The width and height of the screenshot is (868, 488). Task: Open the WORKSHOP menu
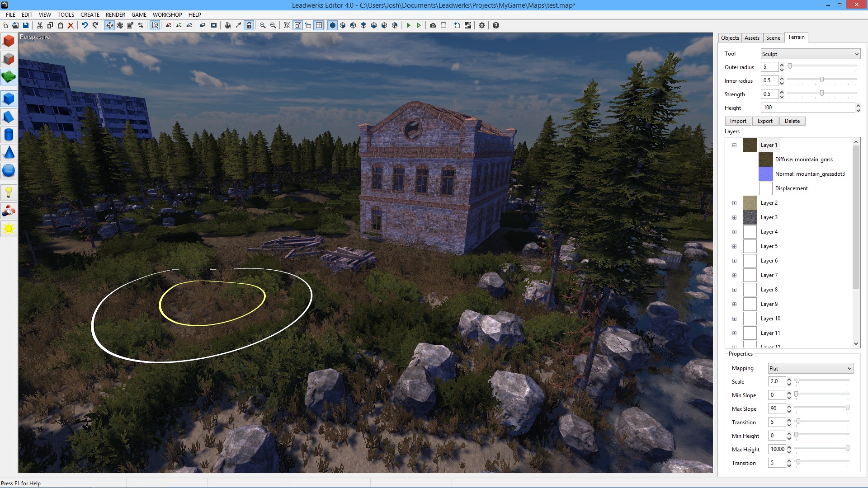167,14
